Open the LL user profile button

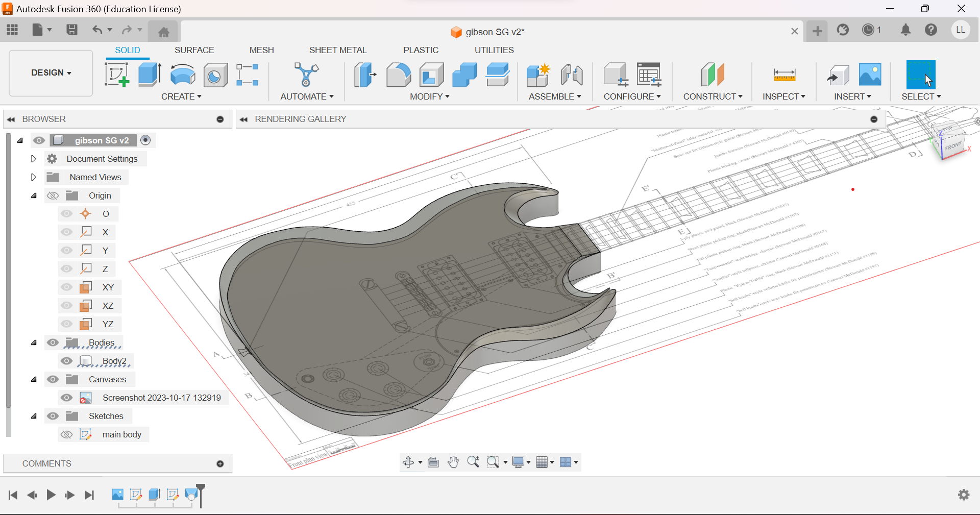coord(961,30)
